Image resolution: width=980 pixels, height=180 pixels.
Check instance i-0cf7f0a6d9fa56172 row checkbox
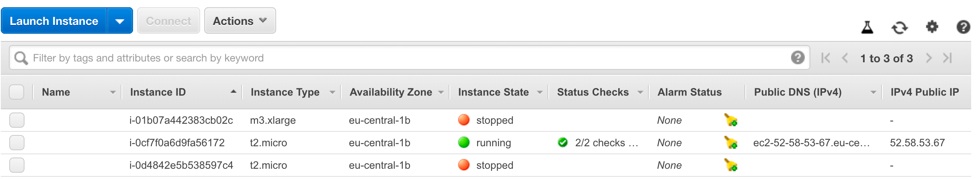click(16, 142)
